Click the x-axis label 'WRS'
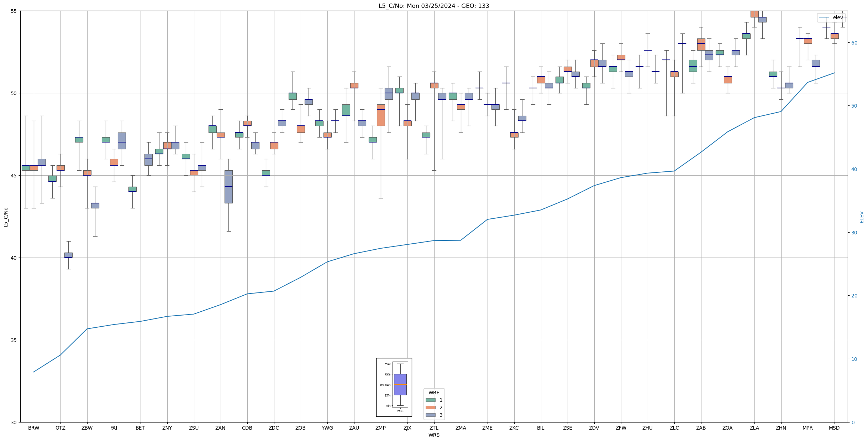 [x=434, y=435]
